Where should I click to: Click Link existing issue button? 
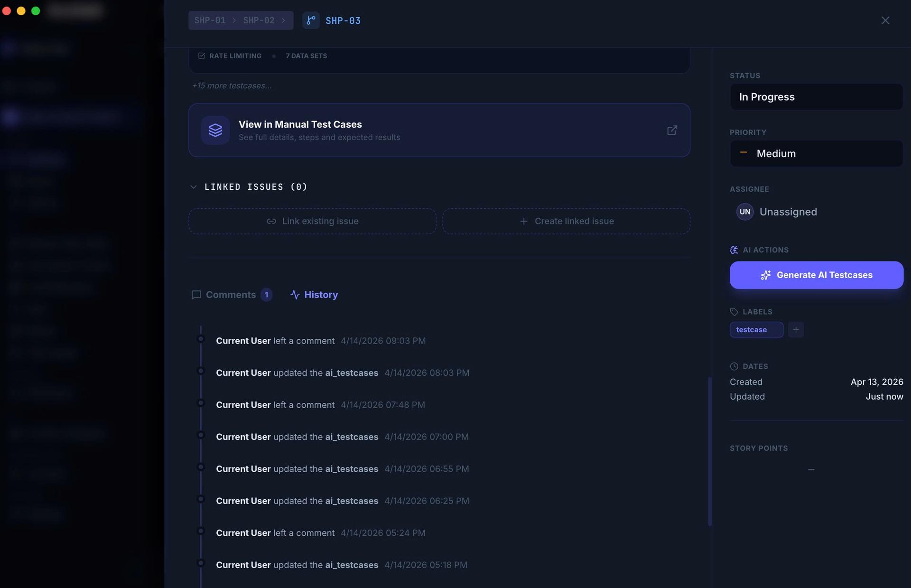(312, 221)
